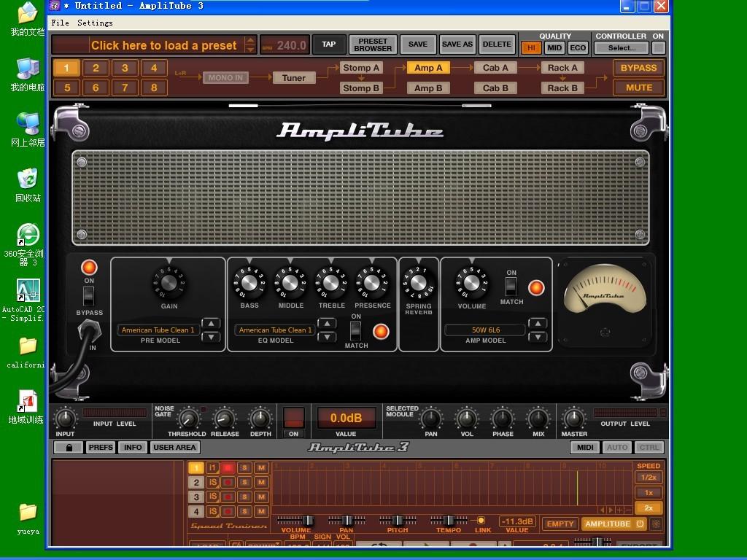Arm record on track 4

point(228,512)
